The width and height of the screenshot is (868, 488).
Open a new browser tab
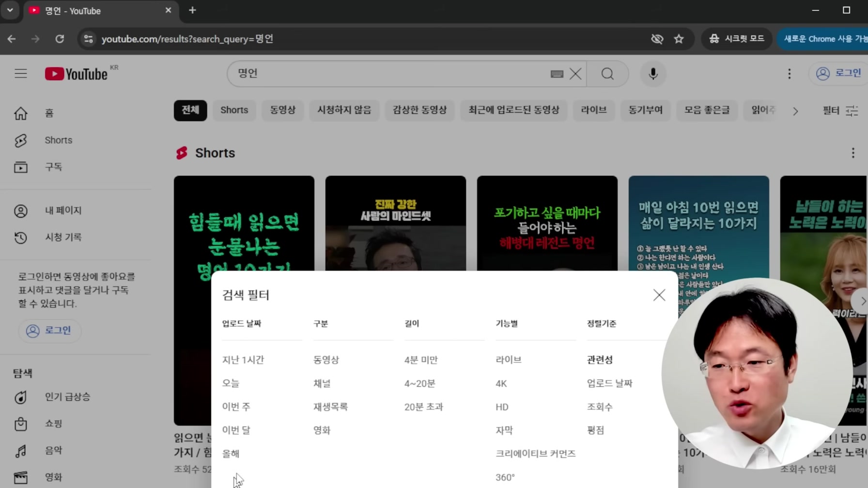click(192, 10)
